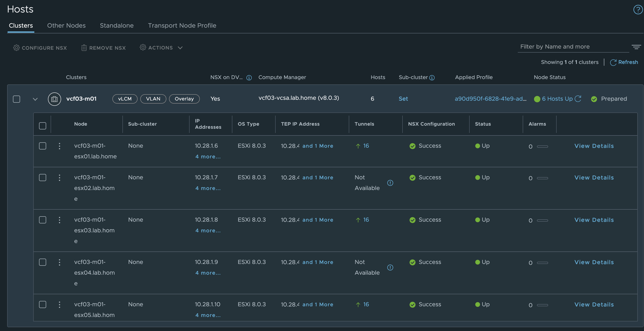Tick checkbox for esx03 host row
This screenshot has height=331, width=644.
(x=43, y=220)
